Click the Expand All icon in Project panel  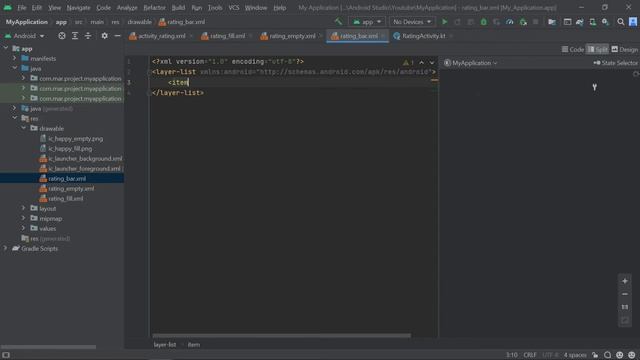[x=75, y=36]
